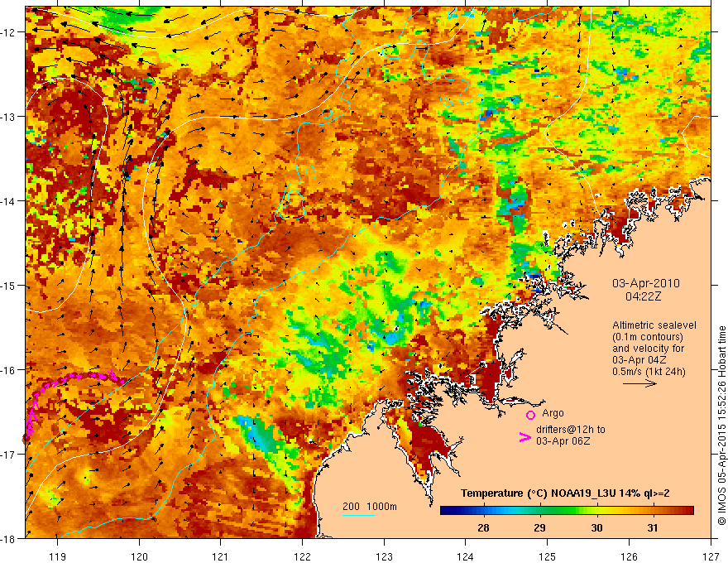Click the '-18' latitude axis label

pyautogui.click(x=8, y=538)
